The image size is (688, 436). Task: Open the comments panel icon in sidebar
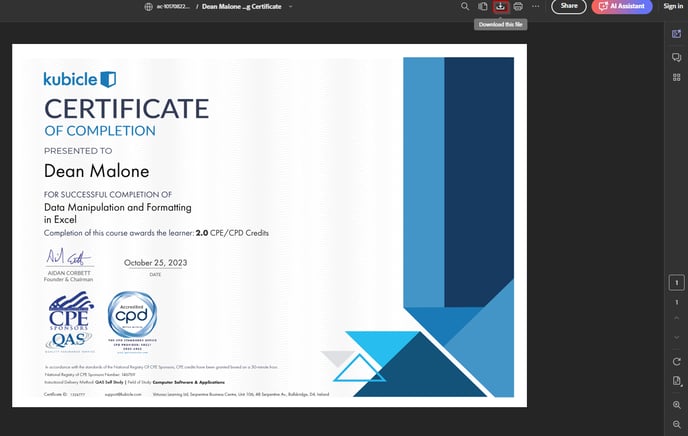[677, 57]
